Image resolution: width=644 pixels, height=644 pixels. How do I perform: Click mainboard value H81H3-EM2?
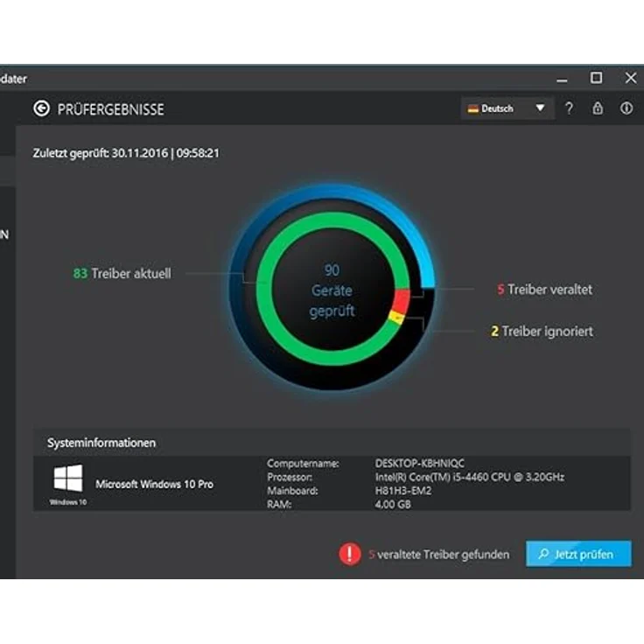pyautogui.click(x=402, y=490)
